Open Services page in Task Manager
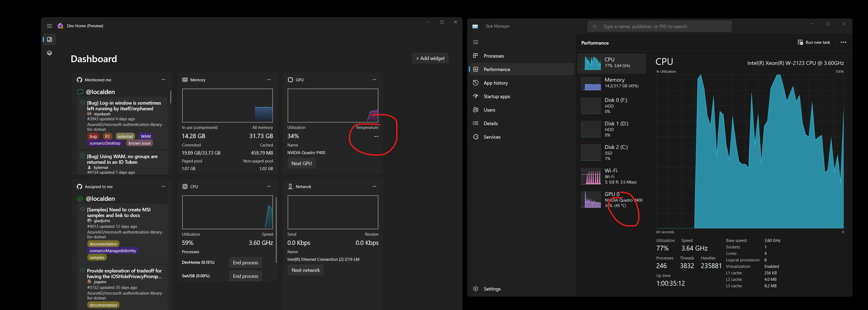The image size is (868, 310). (x=492, y=137)
